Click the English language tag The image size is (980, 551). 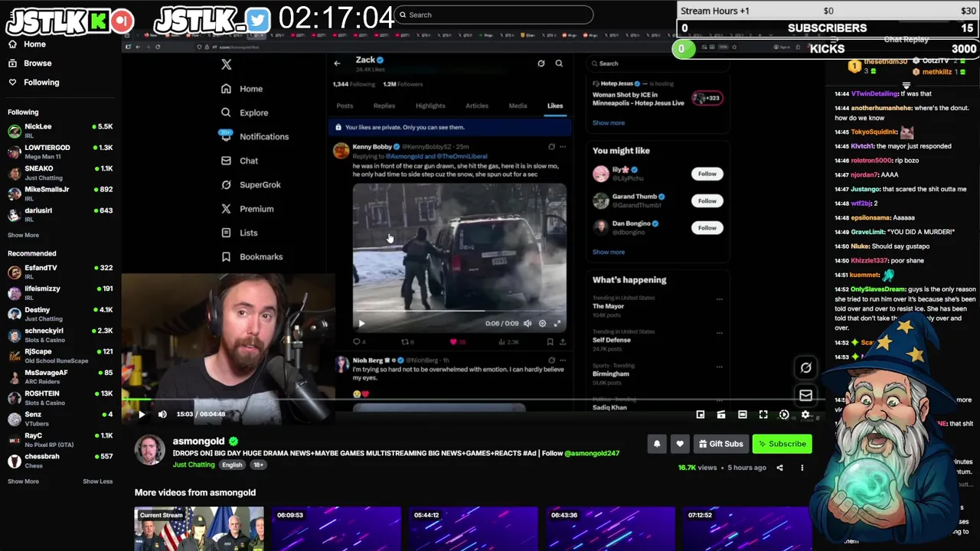(x=232, y=465)
